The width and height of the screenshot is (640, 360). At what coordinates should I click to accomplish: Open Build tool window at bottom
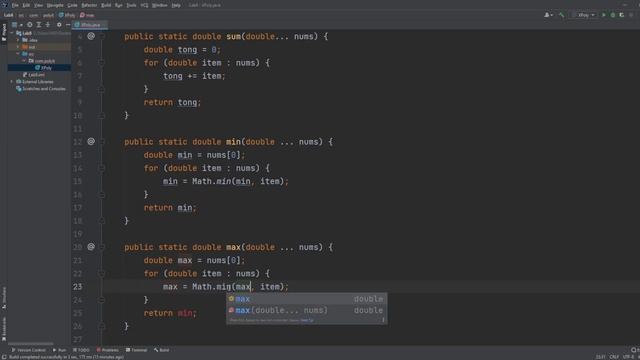pyautogui.click(x=162, y=350)
